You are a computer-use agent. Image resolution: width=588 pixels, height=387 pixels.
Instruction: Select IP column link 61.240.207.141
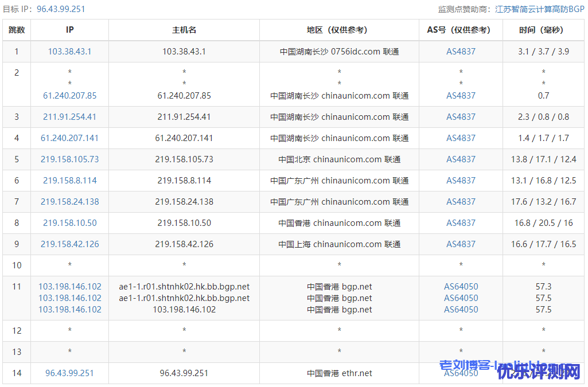(69, 138)
